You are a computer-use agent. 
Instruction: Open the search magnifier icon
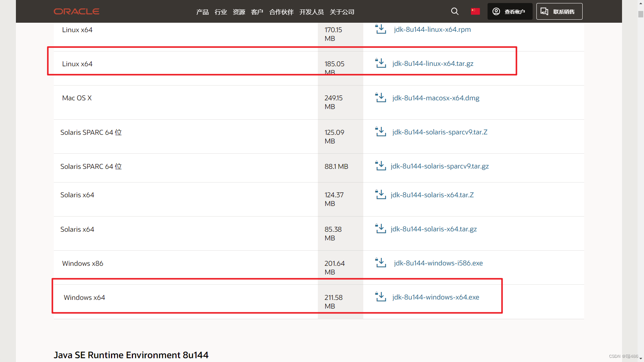pyautogui.click(x=455, y=11)
